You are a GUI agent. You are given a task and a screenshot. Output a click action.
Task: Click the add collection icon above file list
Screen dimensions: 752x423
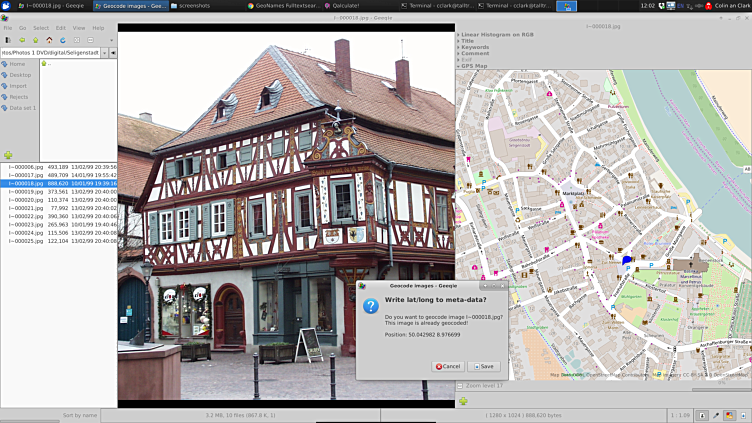(8, 155)
